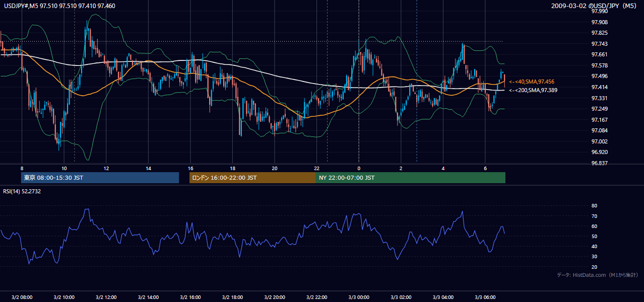Click hour 22 tick under the price chart
Viewport: 644px width, 302px height.
click(x=316, y=168)
